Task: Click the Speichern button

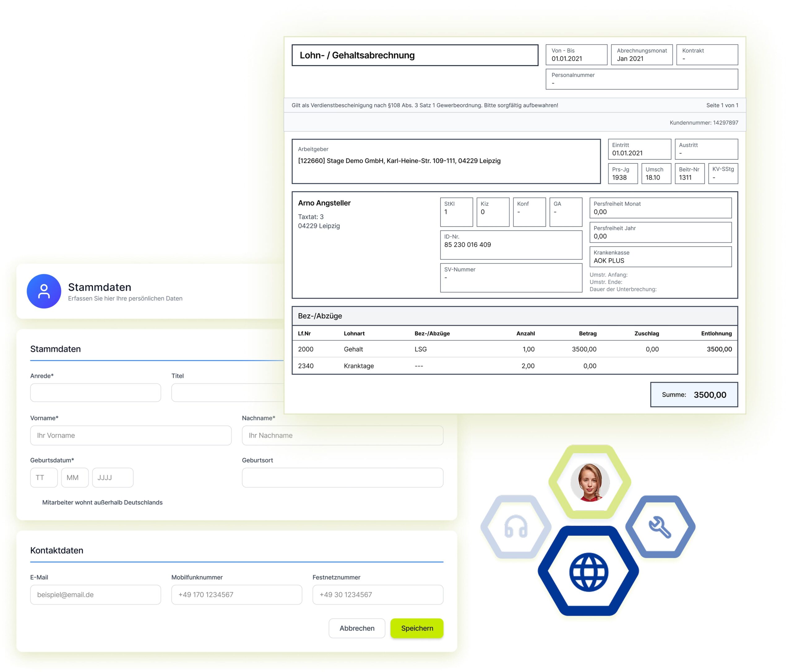Action: point(417,628)
